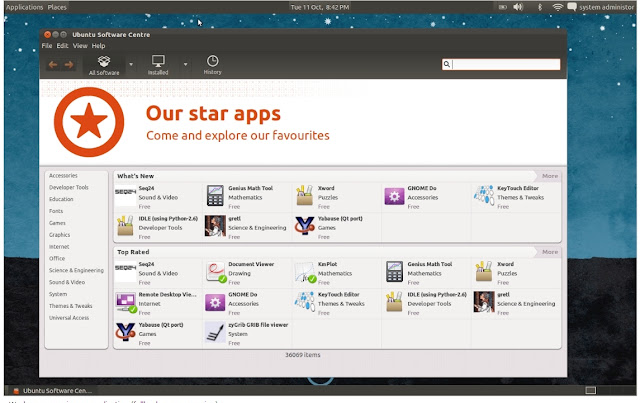Click the workspace switcher in bottom panel
The width and height of the screenshot is (640, 403).
click(590, 390)
